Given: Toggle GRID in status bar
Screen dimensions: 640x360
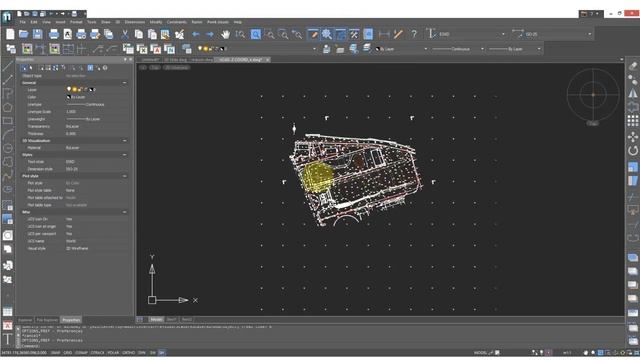Looking at the screenshot, I should pos(68,353).
